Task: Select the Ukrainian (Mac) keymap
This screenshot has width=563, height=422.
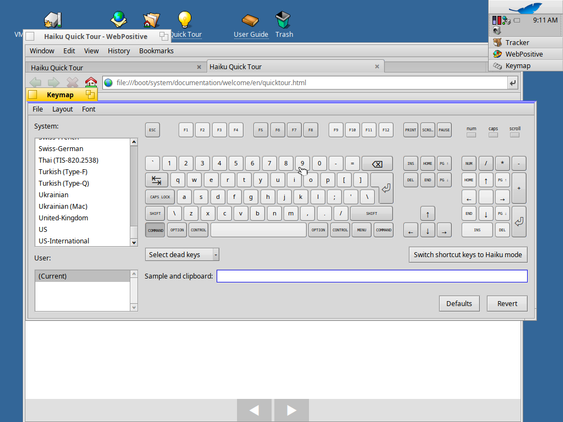Action: (83, 206)
